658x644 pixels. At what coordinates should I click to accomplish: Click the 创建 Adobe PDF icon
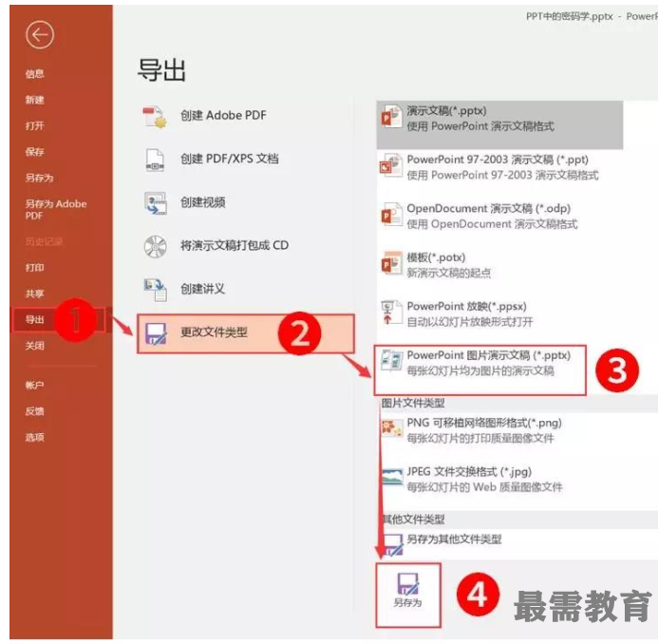click(x=155, y=117)
